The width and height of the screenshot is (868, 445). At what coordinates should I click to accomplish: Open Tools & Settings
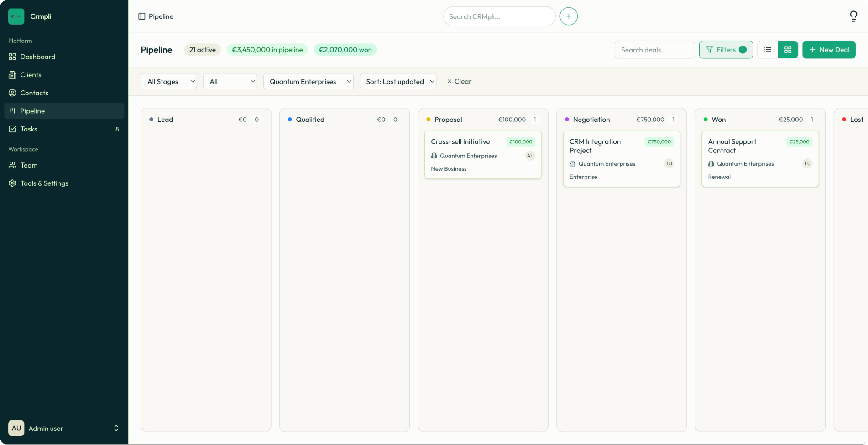43,183
